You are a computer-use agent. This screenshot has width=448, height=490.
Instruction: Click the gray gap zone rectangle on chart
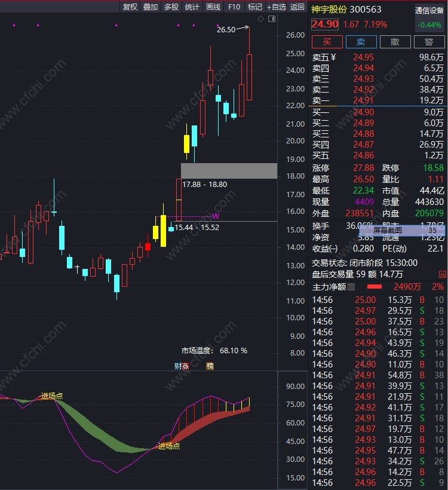[229, 171]
